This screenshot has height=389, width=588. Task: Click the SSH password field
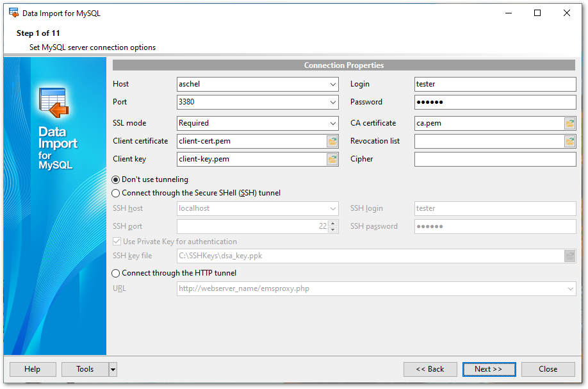[495, 227]
